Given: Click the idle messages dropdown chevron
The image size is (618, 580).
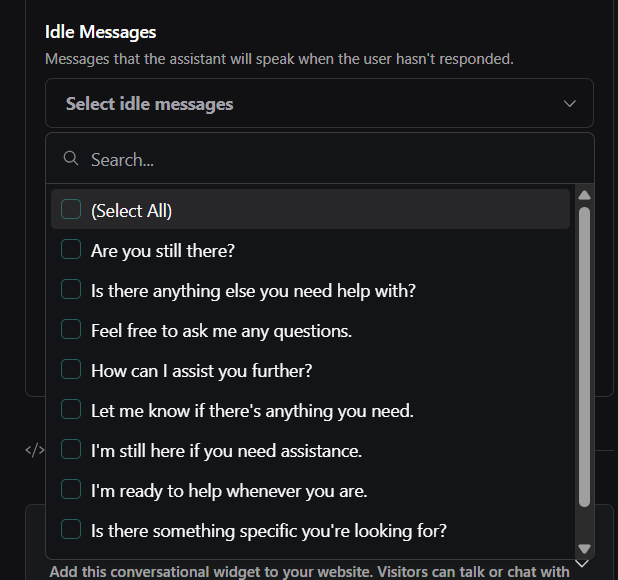Looking at the screenshot, I should pyautogui.click(x=570, y=103).
